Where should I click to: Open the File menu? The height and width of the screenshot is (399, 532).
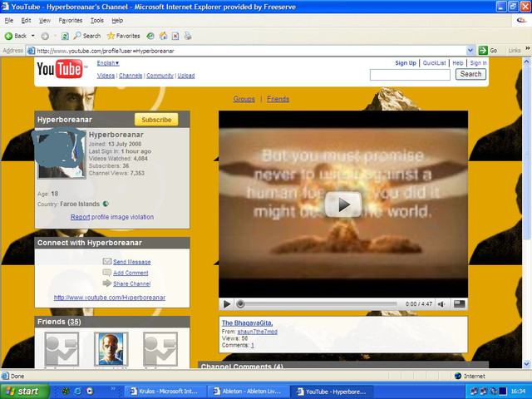9,20
